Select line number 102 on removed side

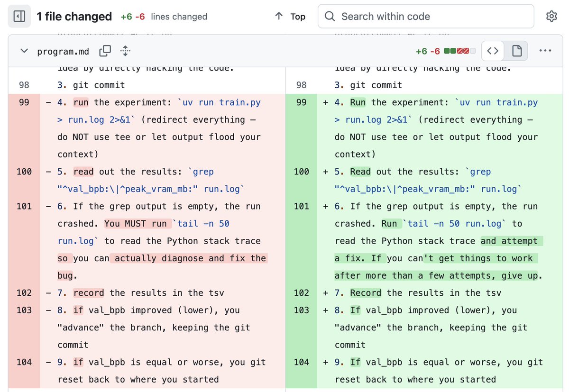pyautogui.click(x=24, y=293)
